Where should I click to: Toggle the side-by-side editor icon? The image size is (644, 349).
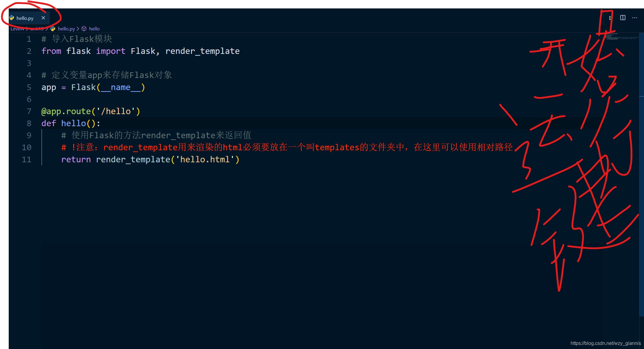(x=623, y=18)
